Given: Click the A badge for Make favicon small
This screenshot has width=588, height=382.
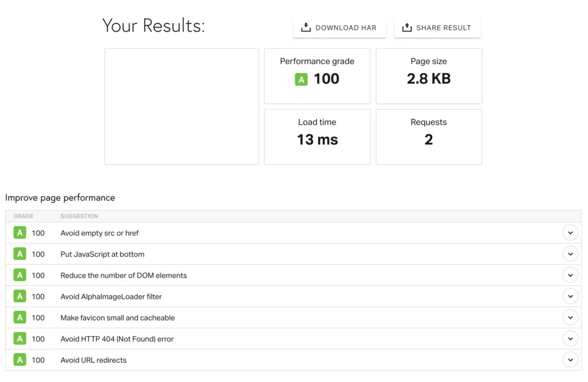Looking at the screenshot, I should (20, 317).
